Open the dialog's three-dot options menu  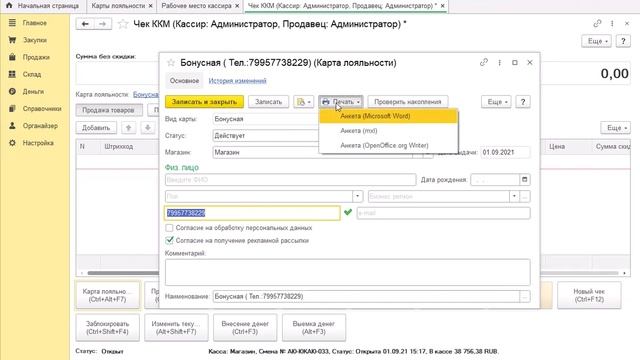[x=499, y=62]
